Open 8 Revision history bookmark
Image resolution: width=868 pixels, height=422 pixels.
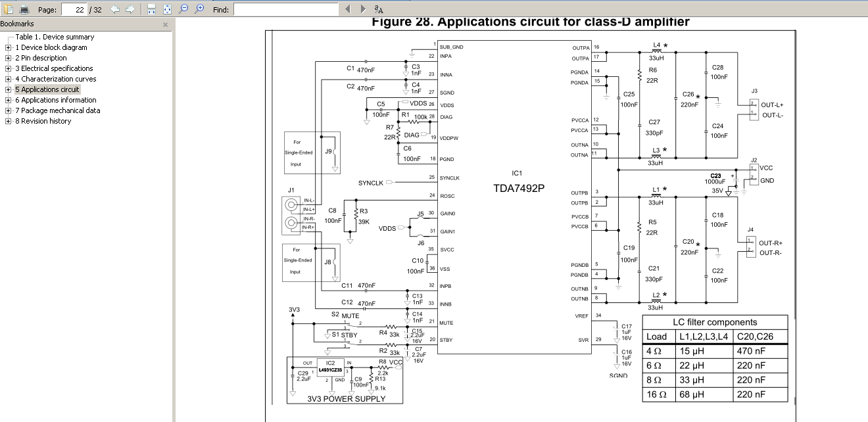pyautogui.click(x=43, y=121)
